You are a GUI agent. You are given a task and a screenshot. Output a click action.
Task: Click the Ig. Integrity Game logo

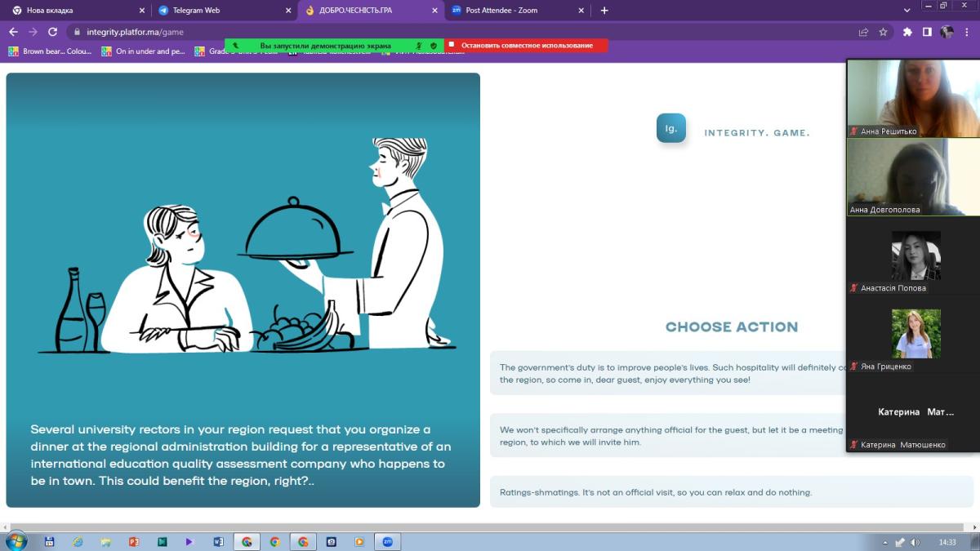pyautogui.click(x=670, y=129)
